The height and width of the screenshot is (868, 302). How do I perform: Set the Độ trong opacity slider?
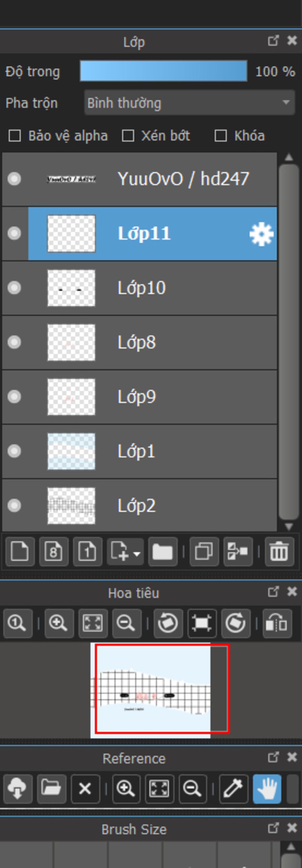[x=163, y=71]
